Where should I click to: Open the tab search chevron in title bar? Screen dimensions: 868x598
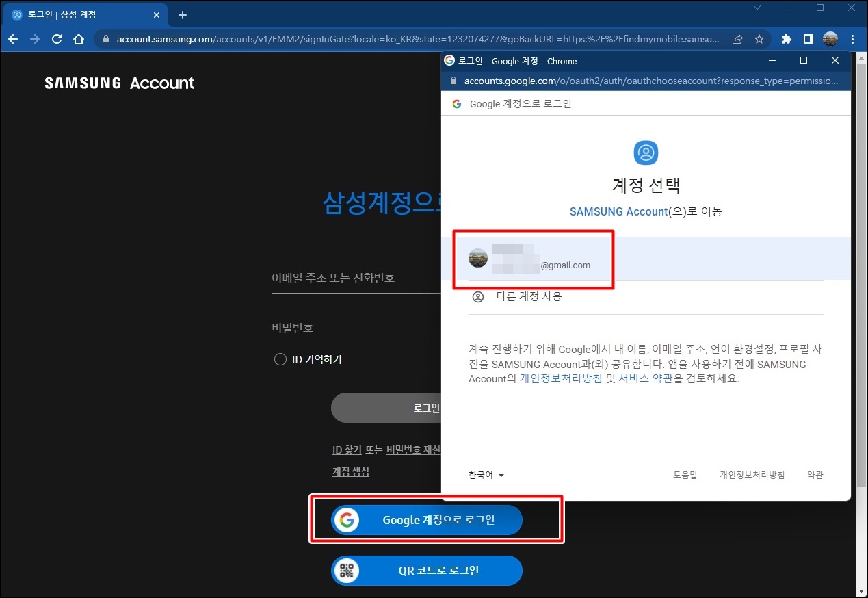pyautogui.click(x=757, y=8)
